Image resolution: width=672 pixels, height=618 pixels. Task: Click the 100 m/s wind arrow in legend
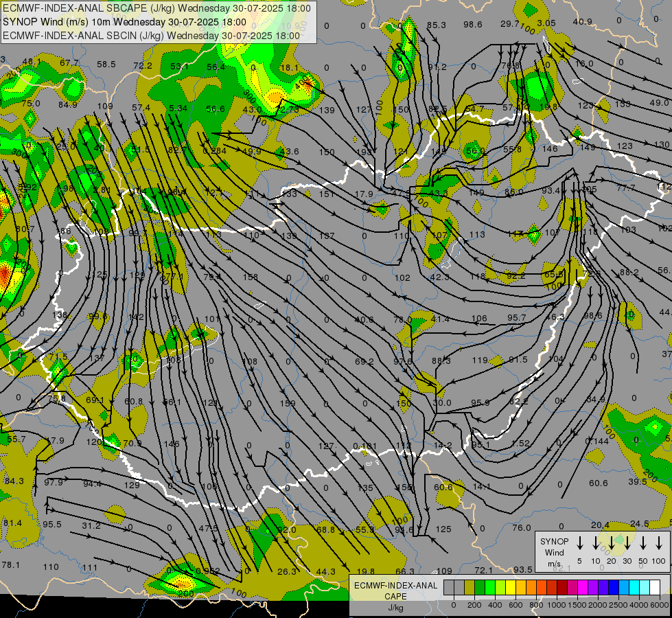point(659,543)
